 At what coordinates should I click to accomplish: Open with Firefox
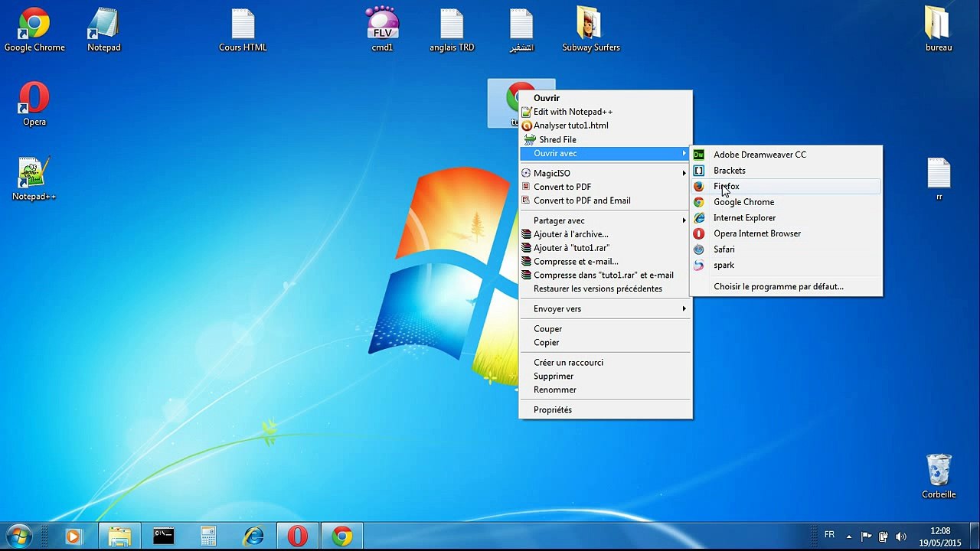pos(786,186)
